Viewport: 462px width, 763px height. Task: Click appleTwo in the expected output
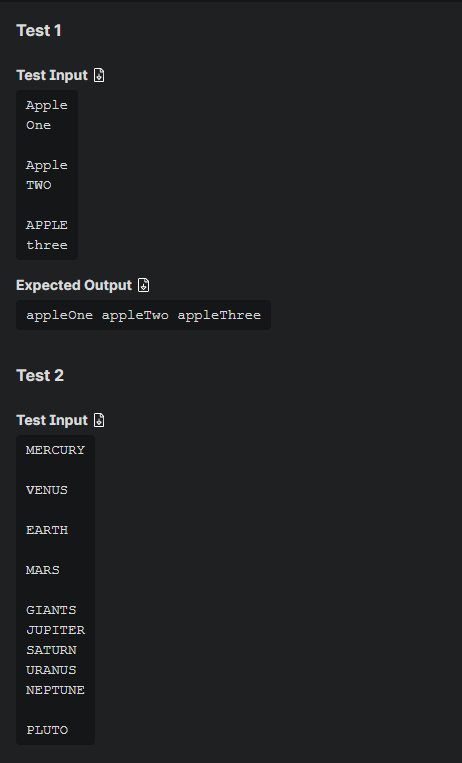coord(135,315)
